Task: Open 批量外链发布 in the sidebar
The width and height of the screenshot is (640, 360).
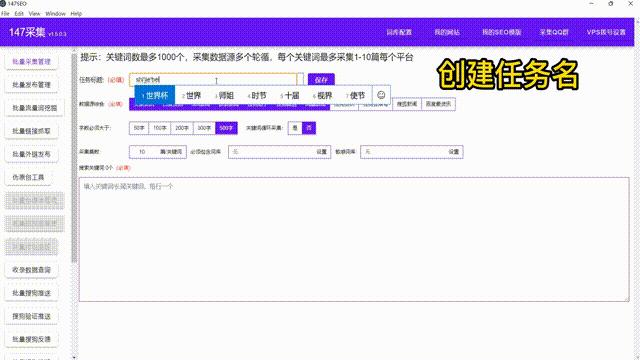Action: [31, 154]
